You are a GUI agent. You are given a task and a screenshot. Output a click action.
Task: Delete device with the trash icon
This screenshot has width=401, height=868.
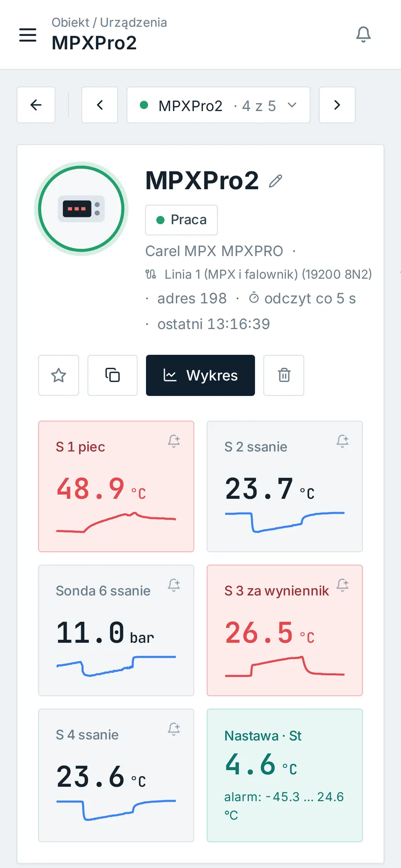284,375
